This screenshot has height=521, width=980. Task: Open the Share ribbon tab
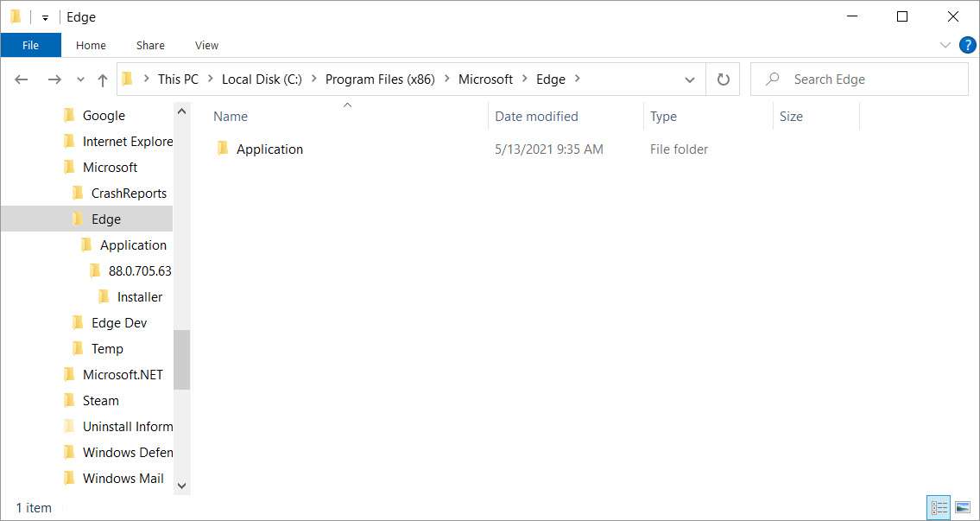(x=150, y=45)
